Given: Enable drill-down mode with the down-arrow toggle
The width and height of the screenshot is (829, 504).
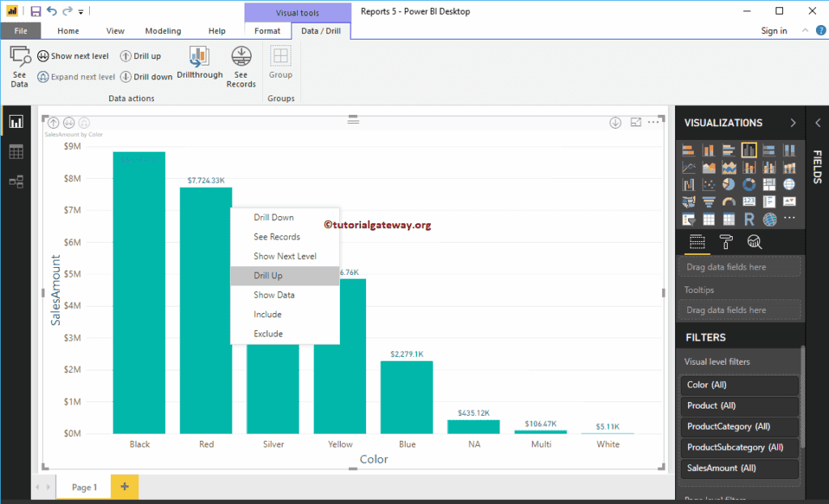Looking at the screenshot, I should [x=614, y=121].
